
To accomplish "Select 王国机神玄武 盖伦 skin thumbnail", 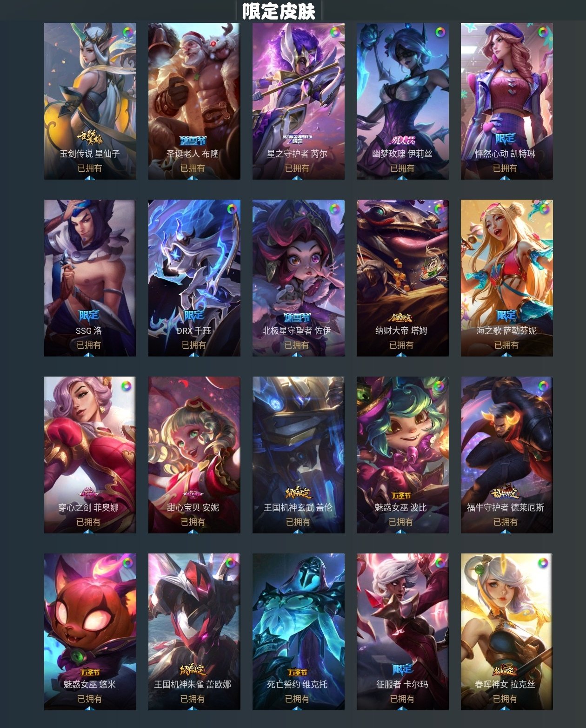I will click(x=299, y=455).
